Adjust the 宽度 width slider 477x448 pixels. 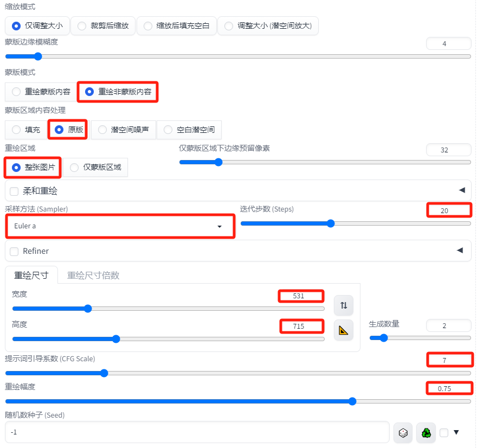coord(168,309)
